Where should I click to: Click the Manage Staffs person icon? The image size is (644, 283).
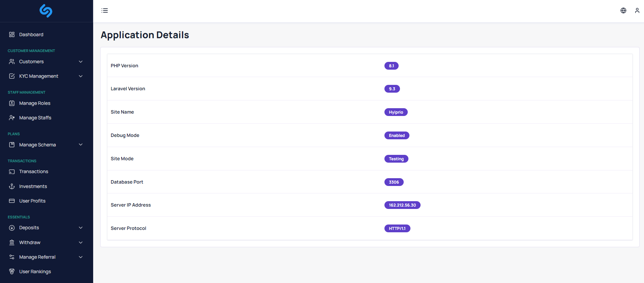click(12, 118)
